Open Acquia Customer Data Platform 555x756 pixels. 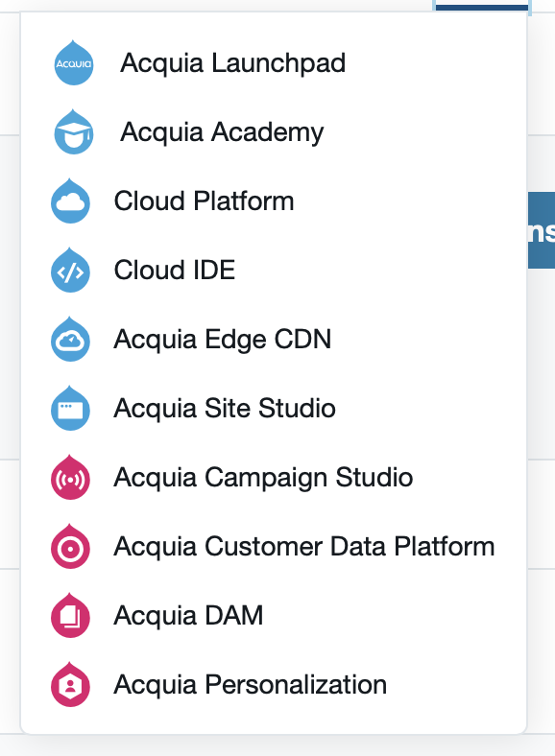pyautogui.click(x=304, y=547)
